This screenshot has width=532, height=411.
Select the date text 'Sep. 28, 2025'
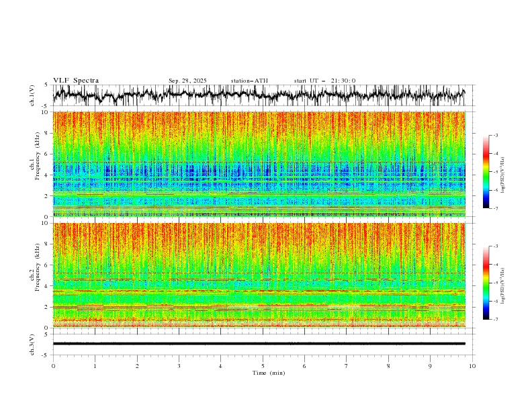point(187,81)
